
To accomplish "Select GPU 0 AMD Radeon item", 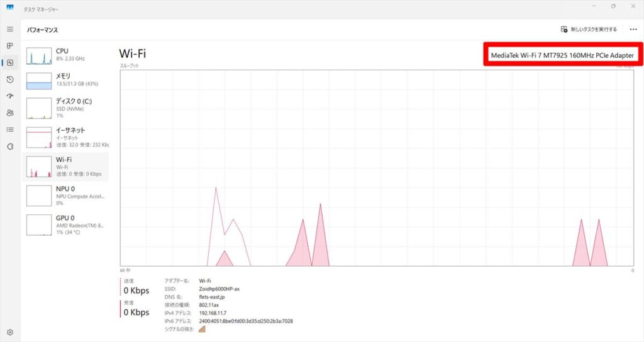I will click(65, 224).
